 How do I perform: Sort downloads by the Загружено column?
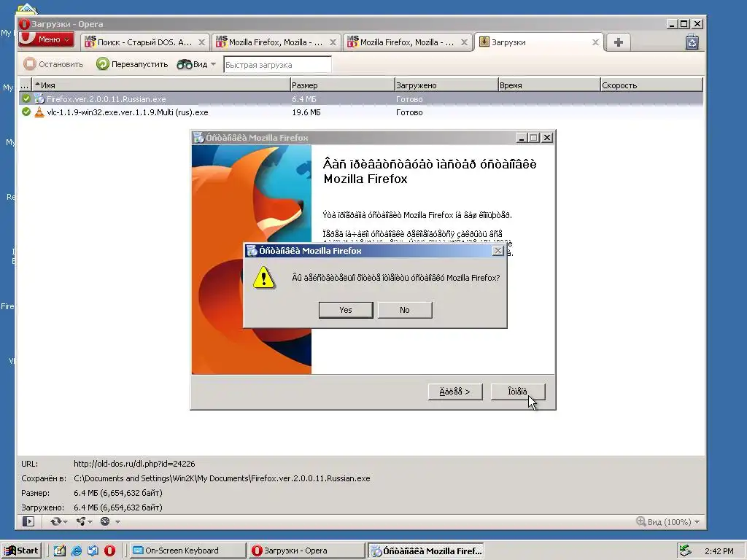click(446, 85)
